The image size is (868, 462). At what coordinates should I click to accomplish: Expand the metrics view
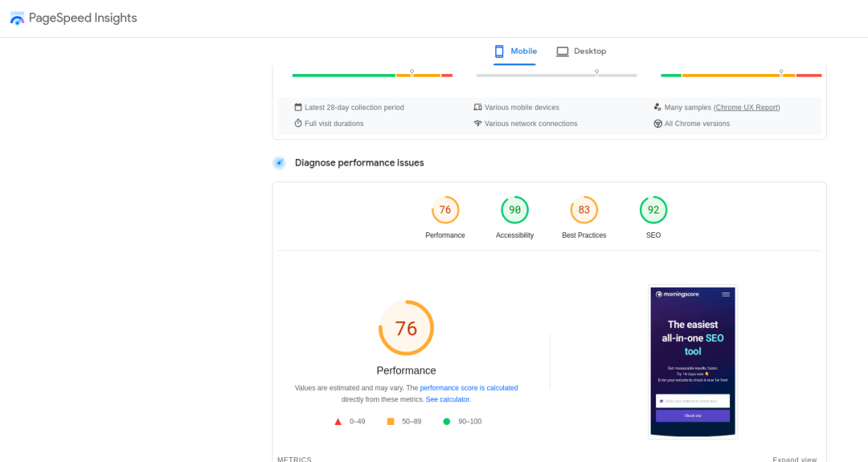[x=794, y=460]
